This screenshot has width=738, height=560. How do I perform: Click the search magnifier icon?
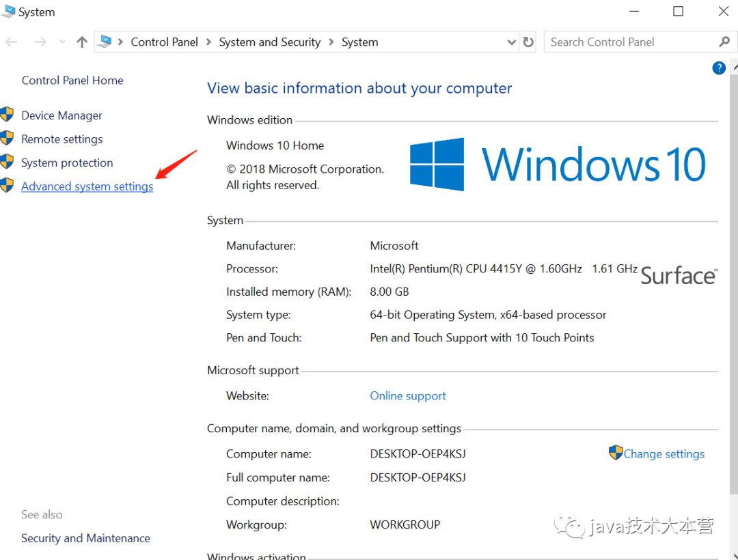[724, 42]
